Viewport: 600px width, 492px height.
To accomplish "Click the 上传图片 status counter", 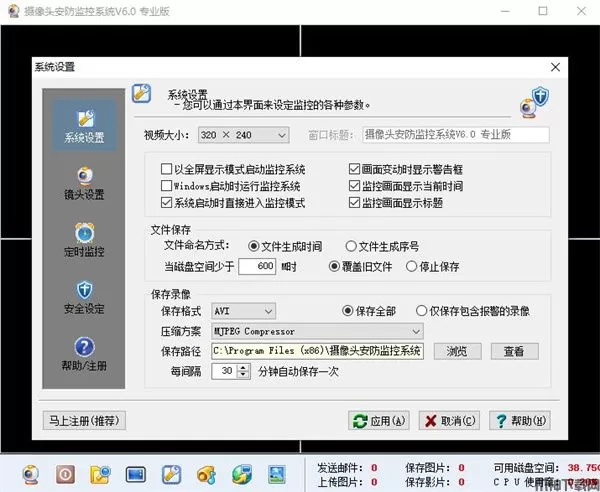I will 347,482.
